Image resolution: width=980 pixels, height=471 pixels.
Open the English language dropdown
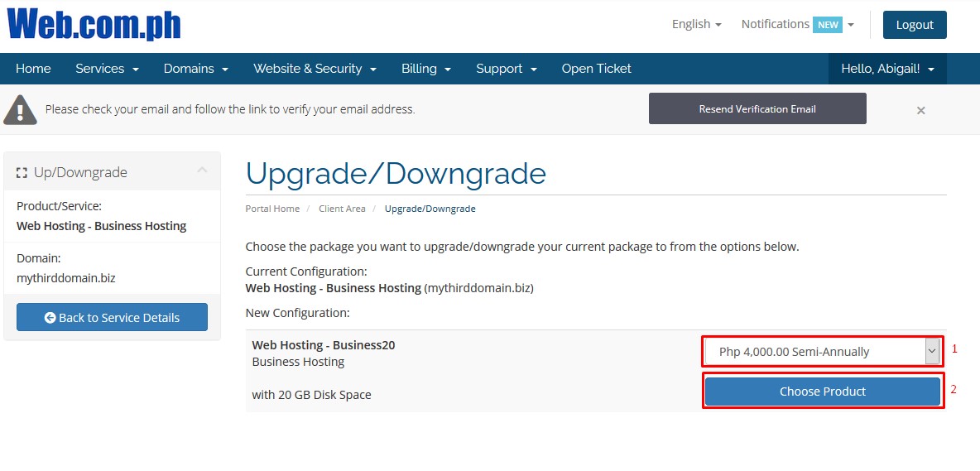697,24
